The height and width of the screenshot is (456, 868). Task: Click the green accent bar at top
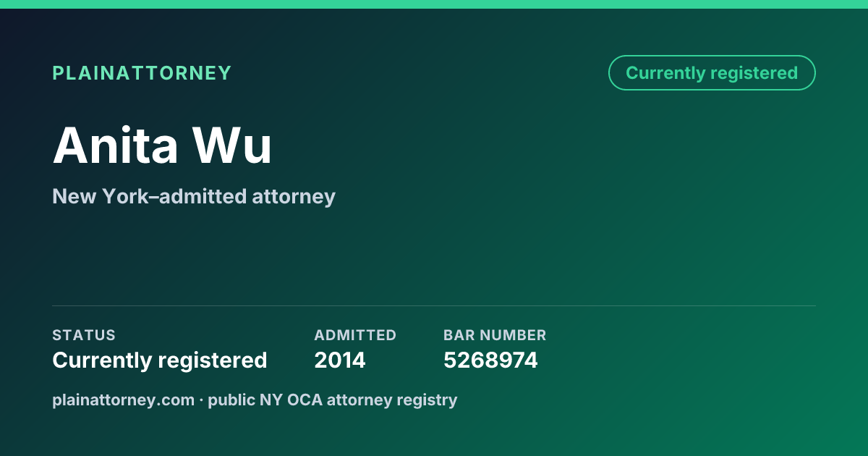434,4
